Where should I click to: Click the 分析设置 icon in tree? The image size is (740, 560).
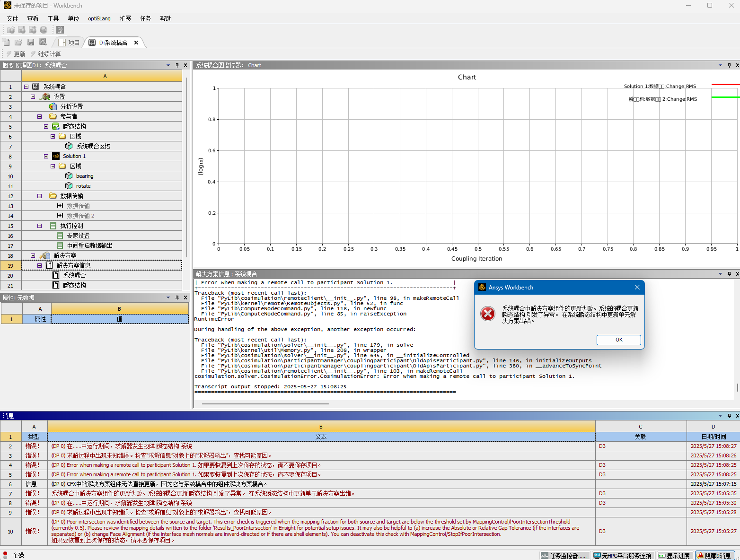(x=53, y=106)
